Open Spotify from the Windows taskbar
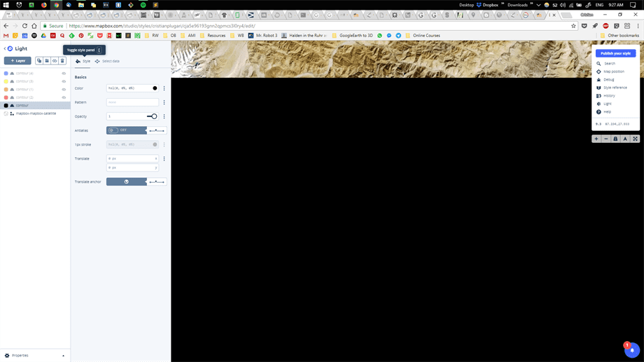 point(143,5)
